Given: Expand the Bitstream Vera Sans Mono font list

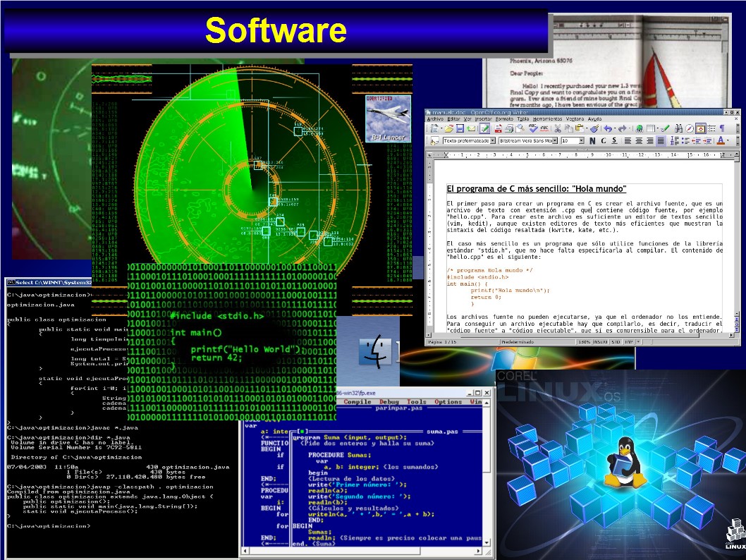Looking at the screenshot, I should (x=555, y=140).
